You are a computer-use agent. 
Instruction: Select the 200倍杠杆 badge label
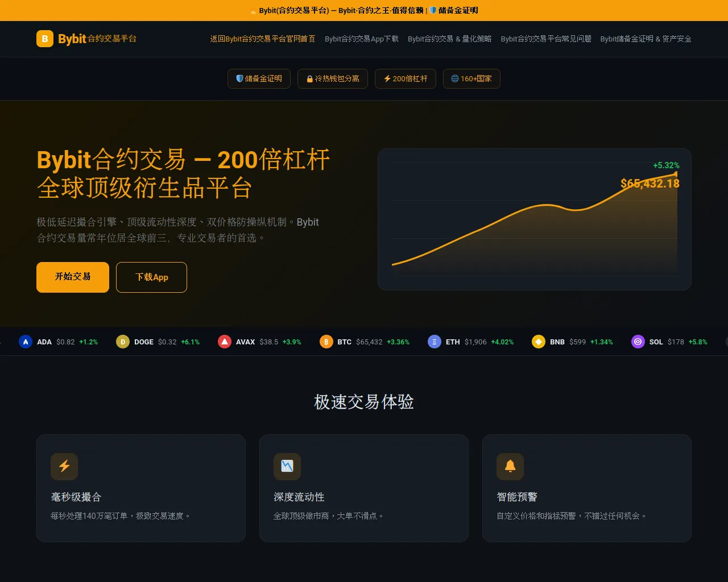tap(410, 78)
